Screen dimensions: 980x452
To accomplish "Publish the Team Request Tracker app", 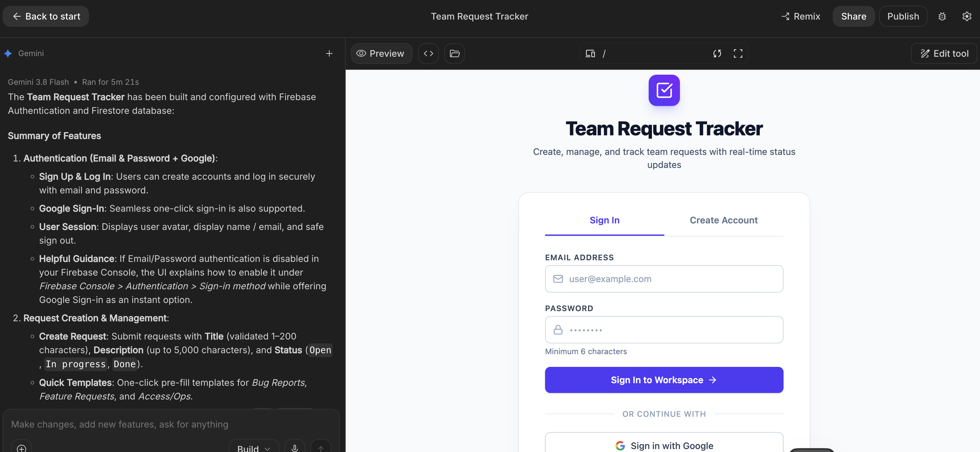I will [x=903, y=16].
